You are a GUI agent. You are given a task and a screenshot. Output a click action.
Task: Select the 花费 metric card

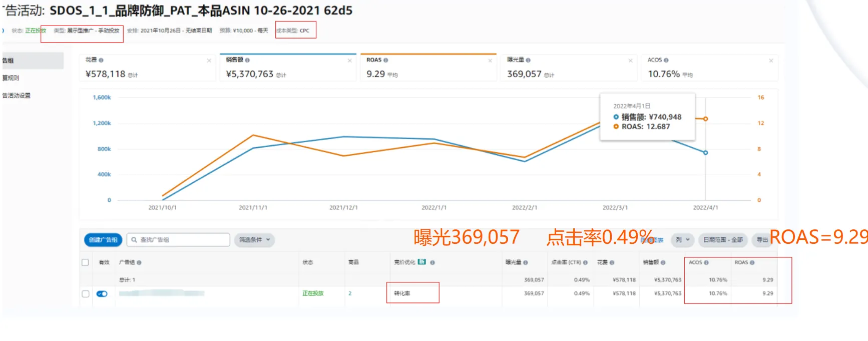[x=147, y=68]
